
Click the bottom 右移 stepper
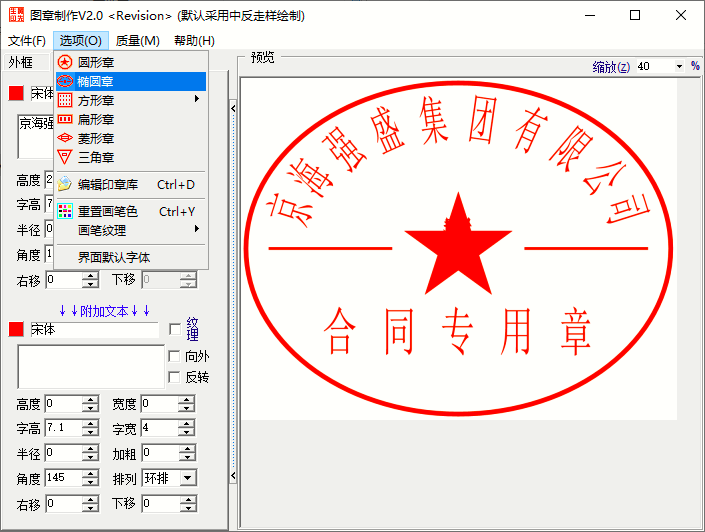90,504
